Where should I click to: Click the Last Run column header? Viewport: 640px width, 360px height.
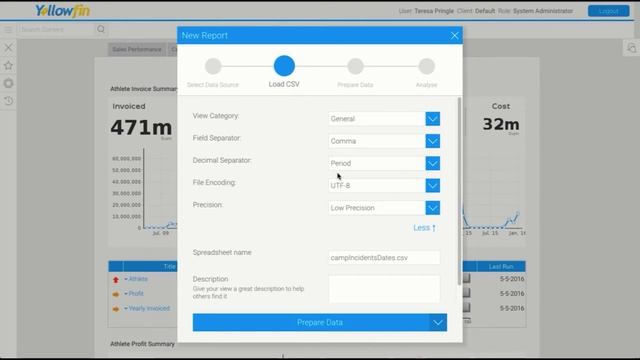pos(501,267)
